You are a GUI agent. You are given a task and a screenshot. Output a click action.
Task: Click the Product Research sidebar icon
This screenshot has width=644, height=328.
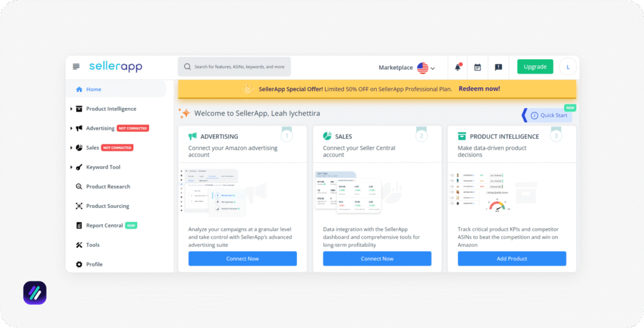point(79,187)
